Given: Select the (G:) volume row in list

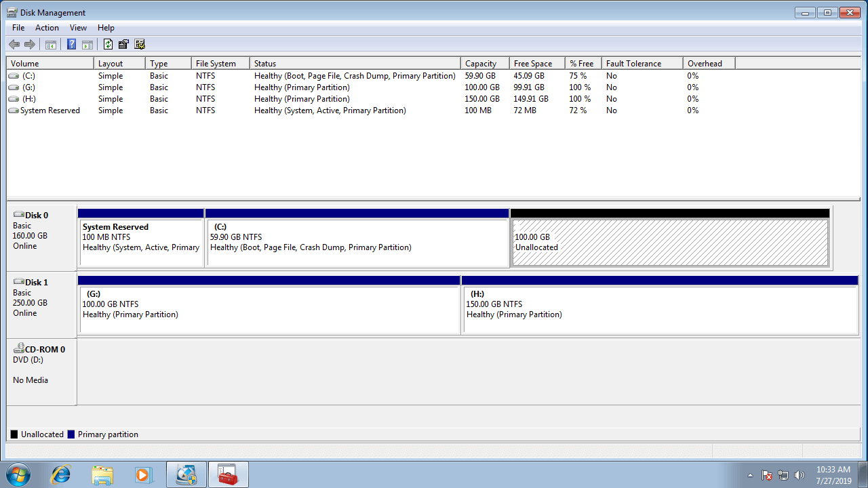Looking at the screenshot, I should 28,87.
